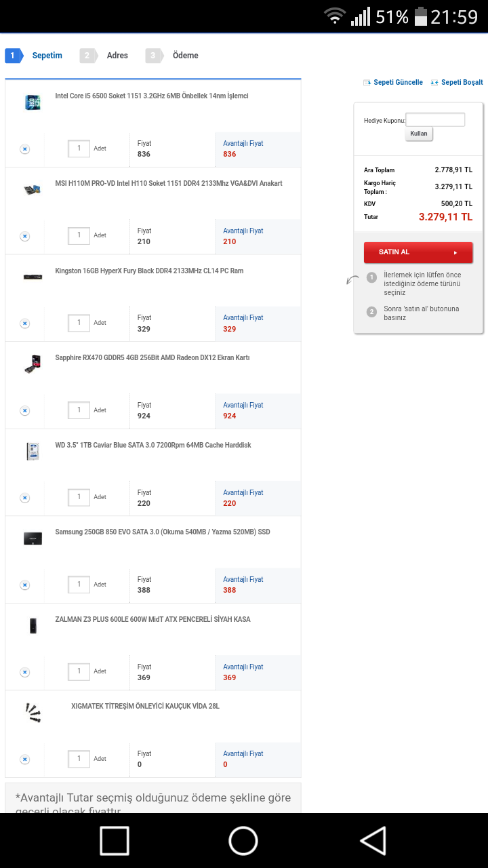The height and width of the screenshot is (868, 488).
Task: Remove ZALMAN Z3 PLUS case from cart
Action: tap(24, 672)
